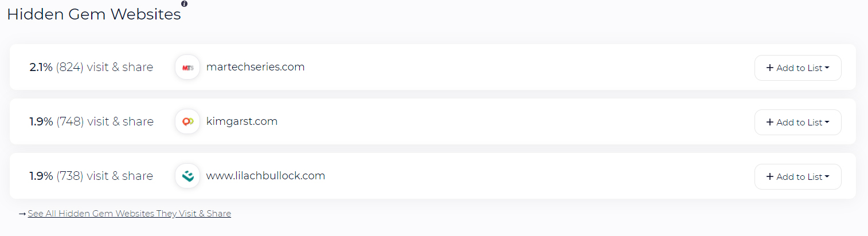Expand Add to List caret for www.lilachbullock.com
The image size is (868, 236).
(827, 177)
